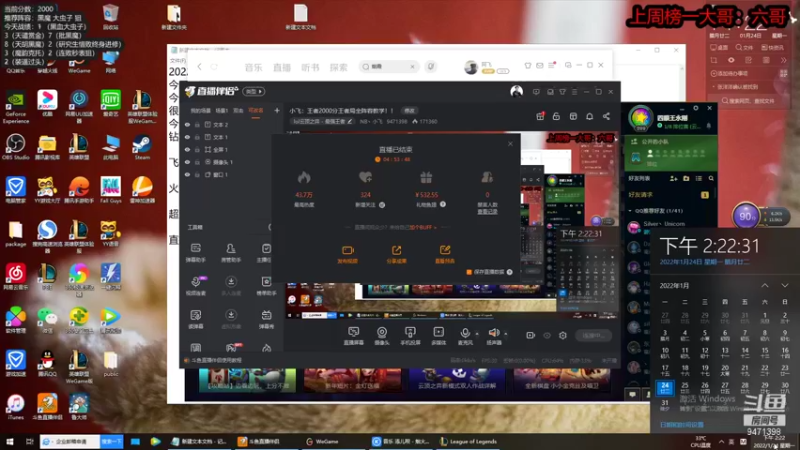Screen dimensions: 800x450
Task: Search friends with magnifier in 好友列表
Action: [x=711, y=179]
